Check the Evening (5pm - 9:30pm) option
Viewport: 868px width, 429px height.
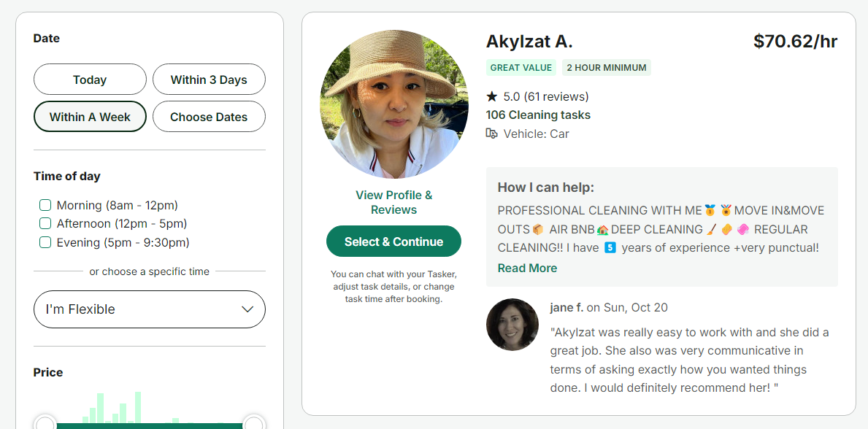coord(45,241)
